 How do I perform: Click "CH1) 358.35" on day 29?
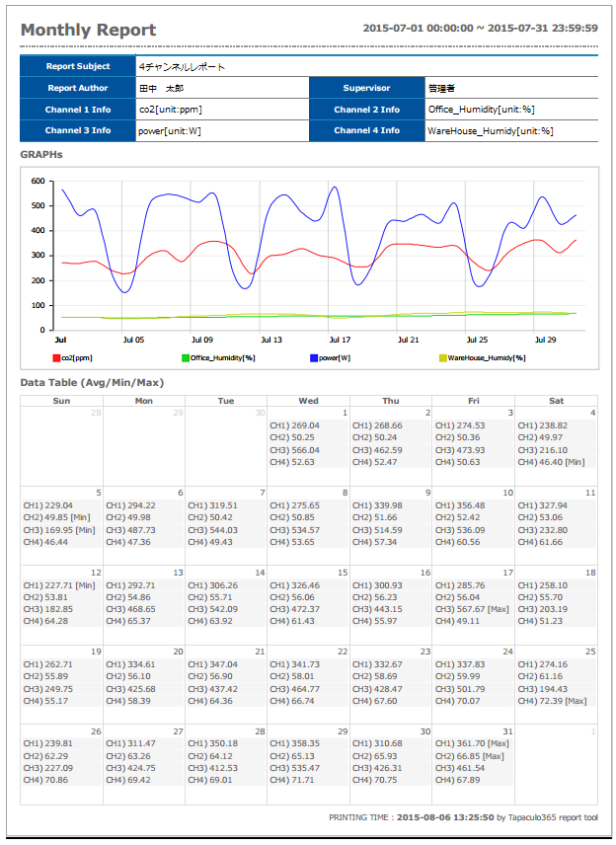(295, 743)
